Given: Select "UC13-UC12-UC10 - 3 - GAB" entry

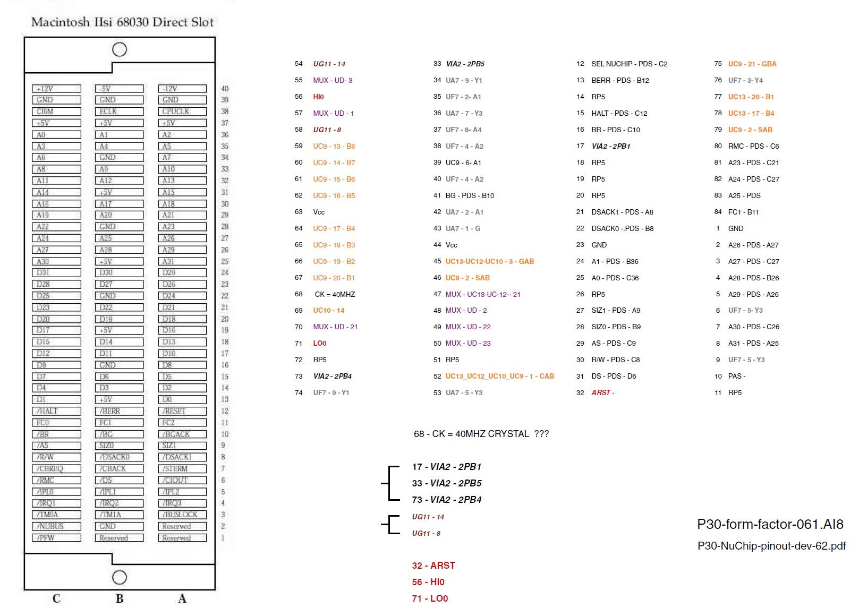Looking at the screenshot, I should 490,261.
